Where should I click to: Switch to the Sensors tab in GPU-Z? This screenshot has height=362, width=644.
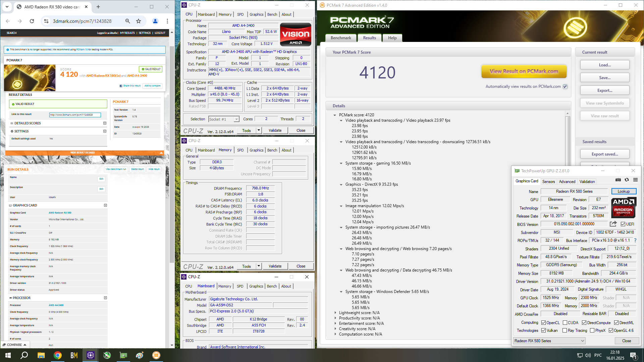(548, 182)
